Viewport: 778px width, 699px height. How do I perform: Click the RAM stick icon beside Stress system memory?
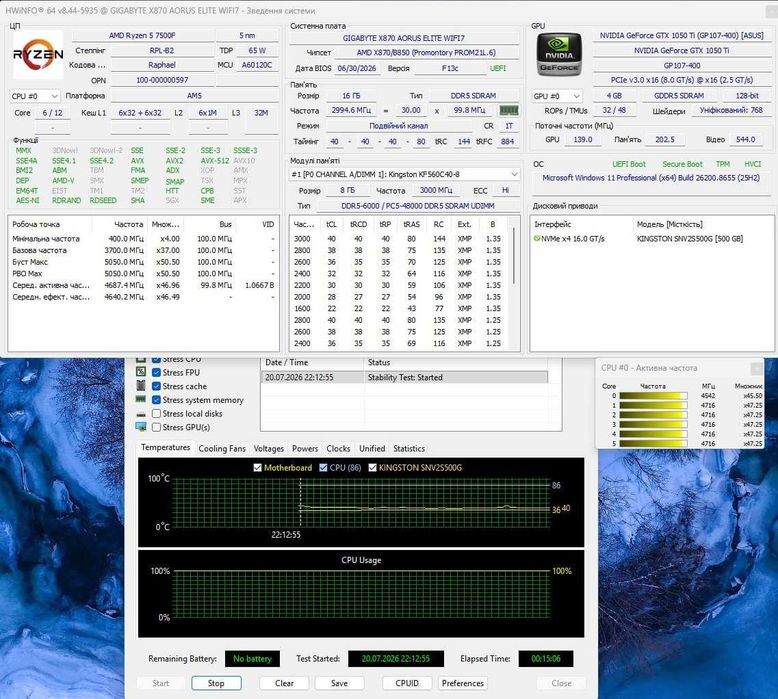(x=141, y=399)
